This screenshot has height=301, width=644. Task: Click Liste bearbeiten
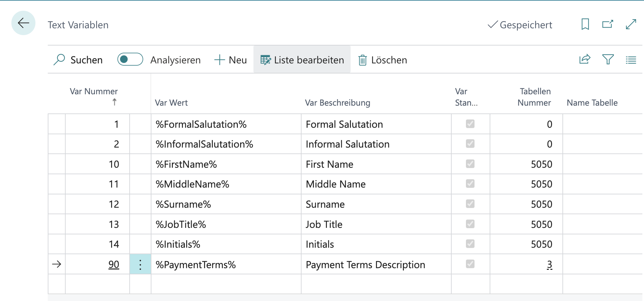click(302, 60)
